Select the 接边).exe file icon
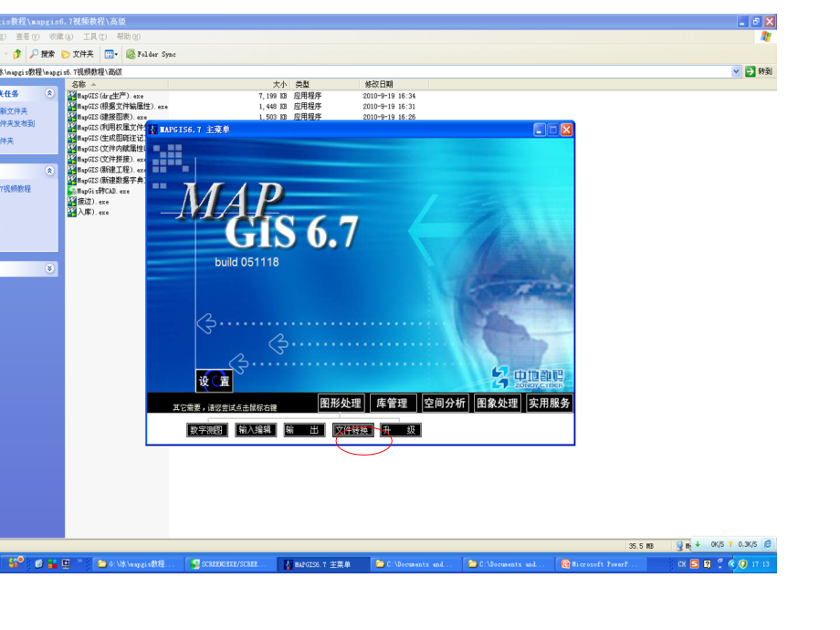This screenshot has height=630, width=840. 72,202
